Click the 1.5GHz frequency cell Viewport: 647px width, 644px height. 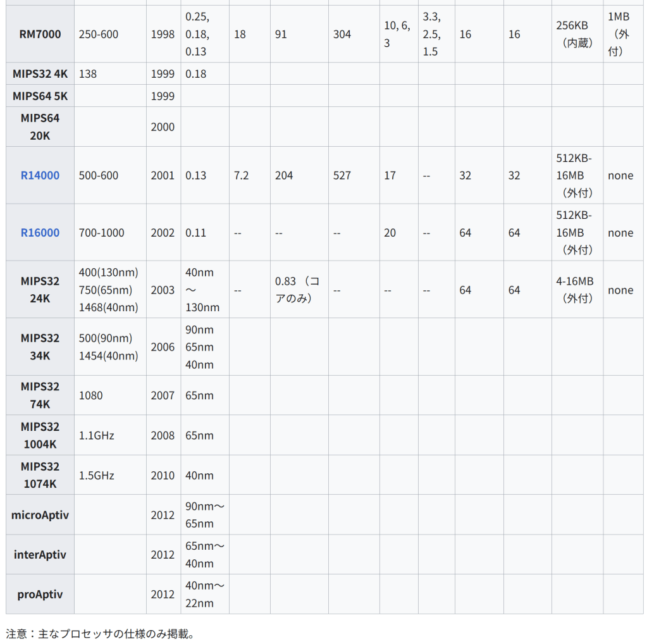pyautogui.click(x=97, y=475)
